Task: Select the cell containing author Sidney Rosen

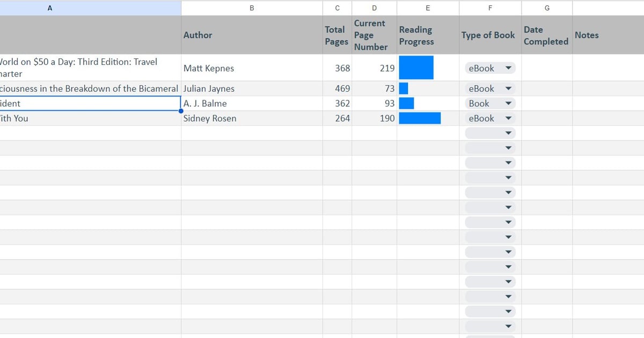Action: tap(251, 118)
